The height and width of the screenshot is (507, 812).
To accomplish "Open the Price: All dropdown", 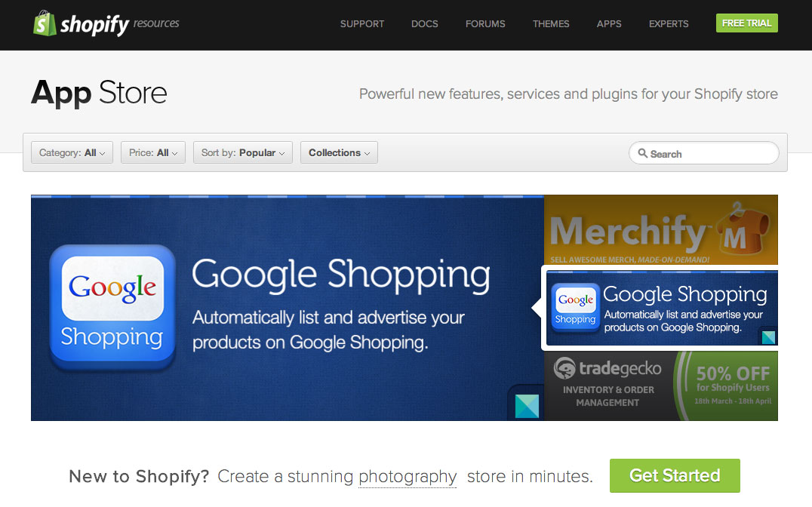I will tap(152, 152).
